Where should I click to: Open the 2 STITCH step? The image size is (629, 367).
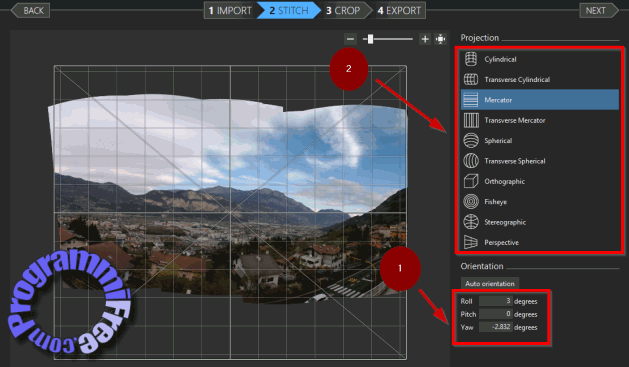tap(288, 10)
